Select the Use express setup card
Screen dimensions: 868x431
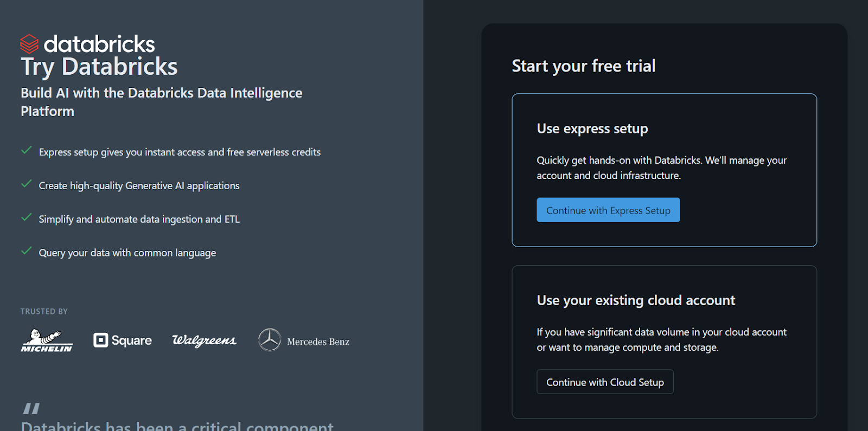(x=664, y=170)
